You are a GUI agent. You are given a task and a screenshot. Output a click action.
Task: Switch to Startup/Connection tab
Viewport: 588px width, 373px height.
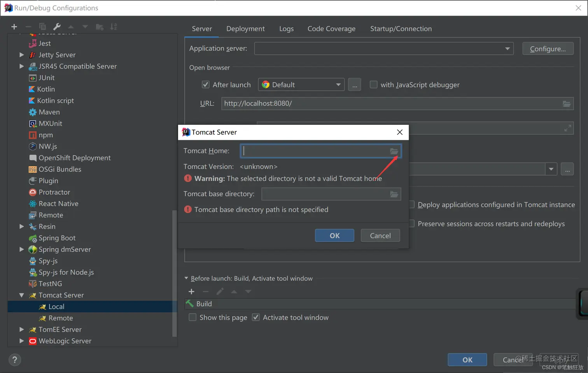tap(401, 29)
